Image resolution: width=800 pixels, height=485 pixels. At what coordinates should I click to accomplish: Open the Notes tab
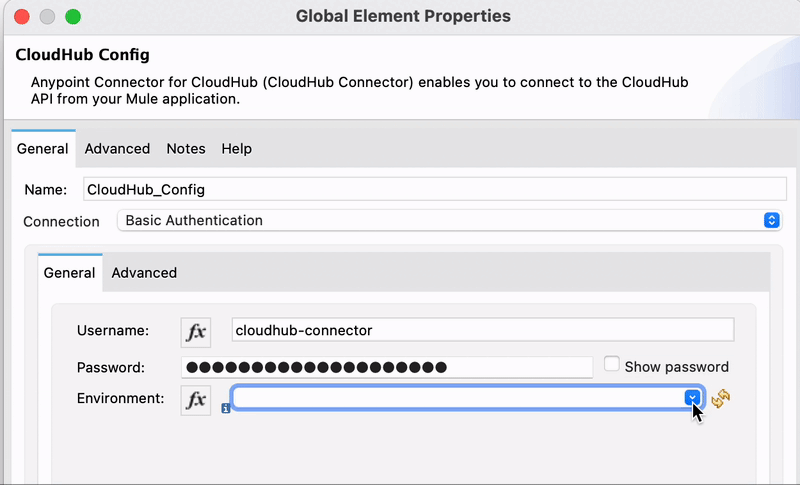tap(186, 148)
